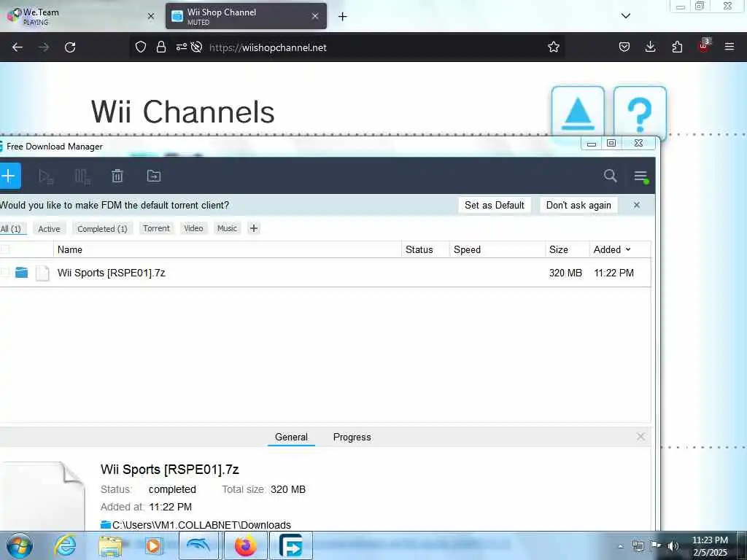Click the file icon of Wii Sports row
The image size is (747, 560).
[42, 273]
